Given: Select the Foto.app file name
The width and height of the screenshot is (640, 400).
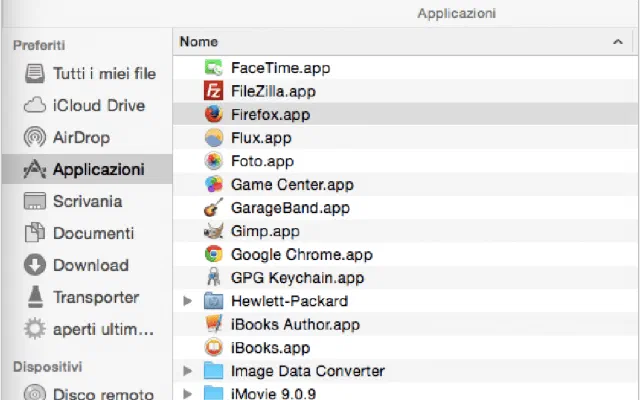Looking at the screenshot, I should tap(262, 161).
